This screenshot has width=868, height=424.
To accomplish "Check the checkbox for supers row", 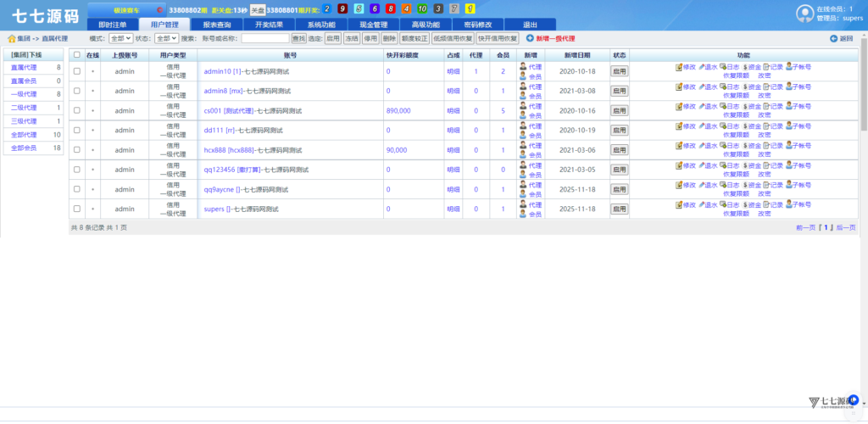I will click(77, 209).
